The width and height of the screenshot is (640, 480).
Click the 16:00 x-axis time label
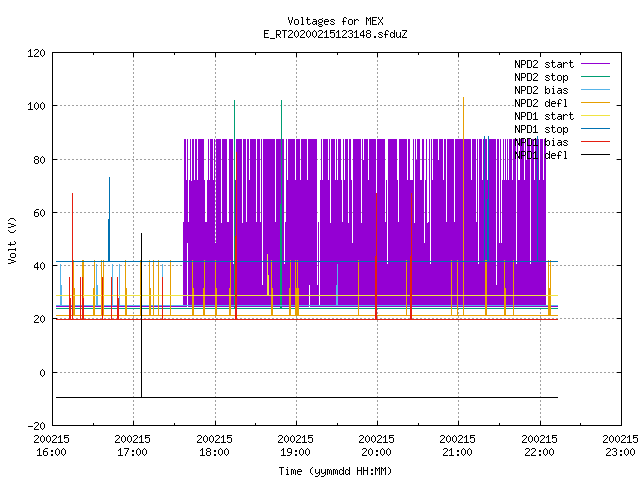click(51, 452)
